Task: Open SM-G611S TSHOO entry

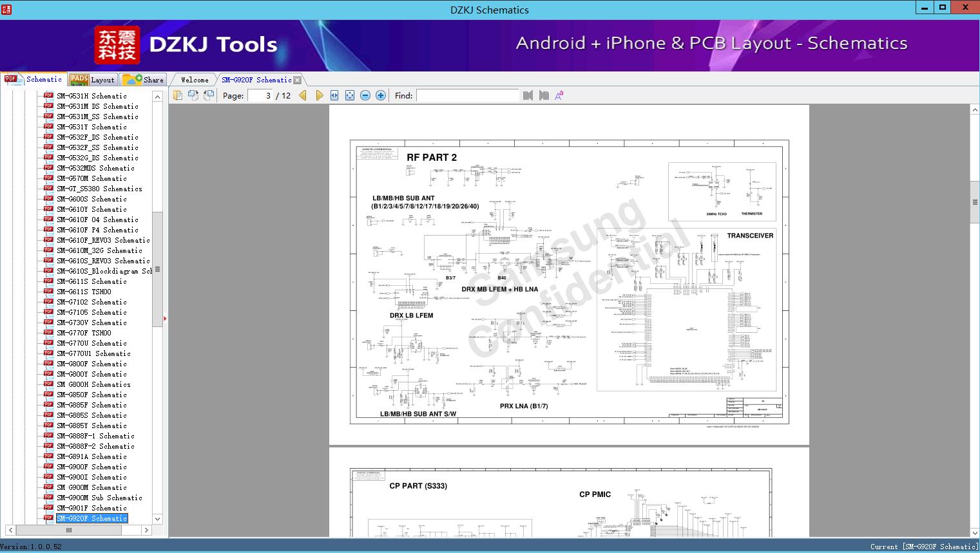Action: click(84, 292)
